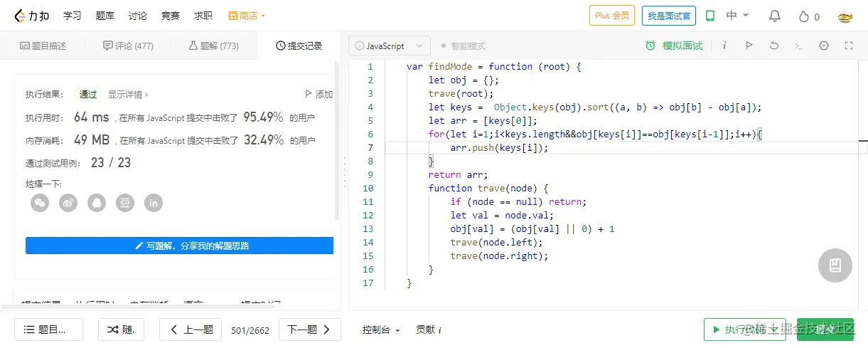The image size is (868, 348).
Task: Click the green 提交 submit button
Action: (x=825, y=329)
